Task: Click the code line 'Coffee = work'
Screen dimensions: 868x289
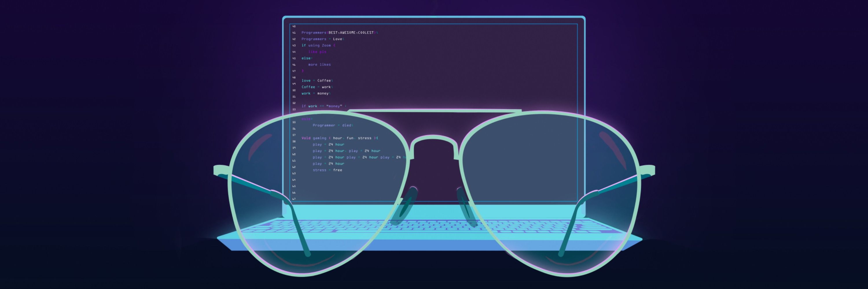Action: pos(317,87)
